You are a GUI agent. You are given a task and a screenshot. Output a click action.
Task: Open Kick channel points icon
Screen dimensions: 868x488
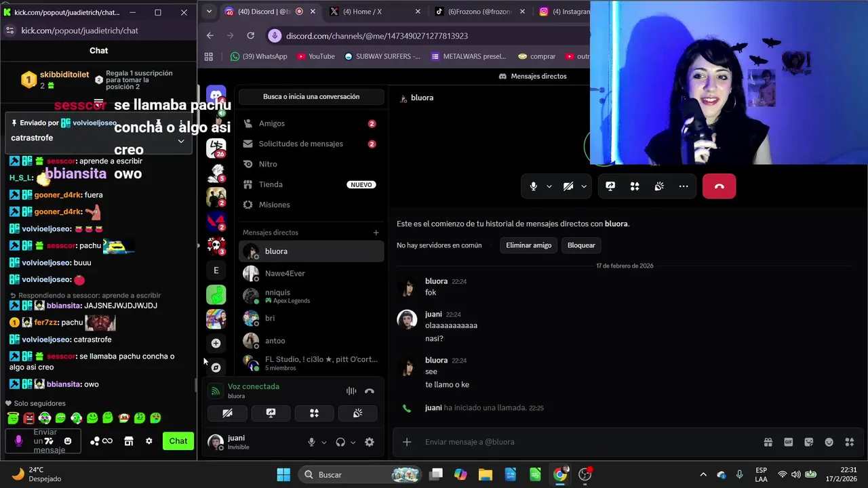(101, 441)
